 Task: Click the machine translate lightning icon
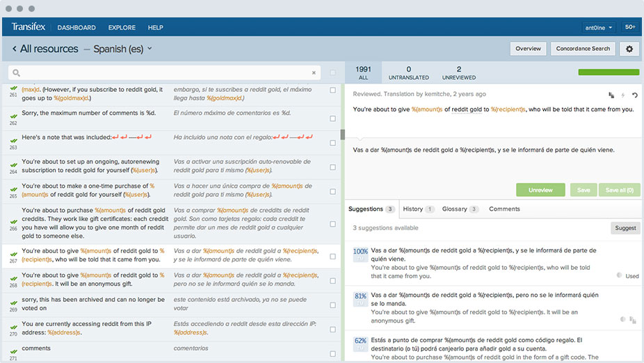(x=623, y=95)
